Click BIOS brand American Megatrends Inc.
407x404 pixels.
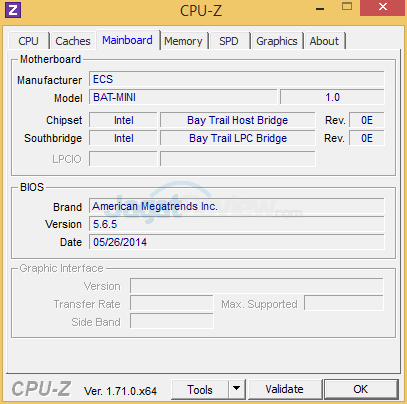tap(237, 206)
